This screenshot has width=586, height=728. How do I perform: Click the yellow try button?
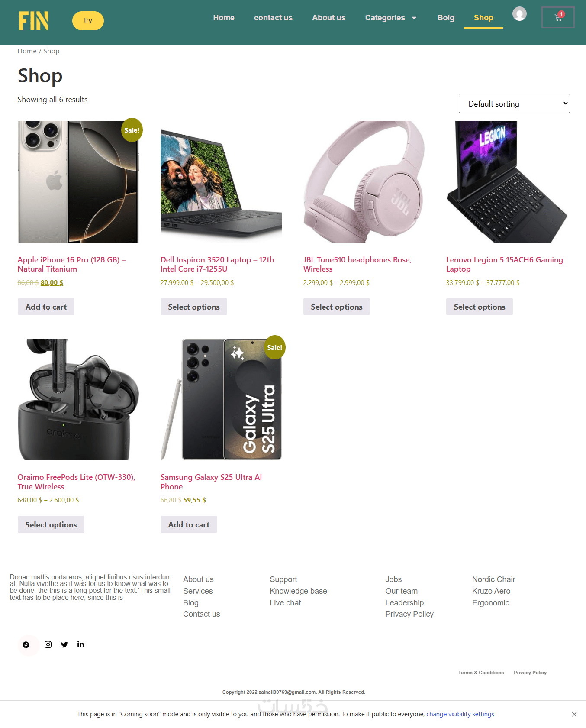[x=88, y=21]
